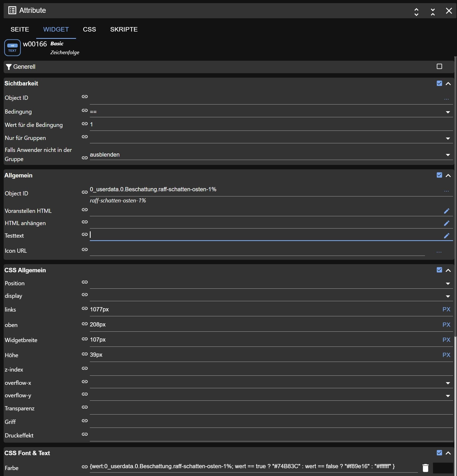Click the Druckeffekt input field

[271, 435]
